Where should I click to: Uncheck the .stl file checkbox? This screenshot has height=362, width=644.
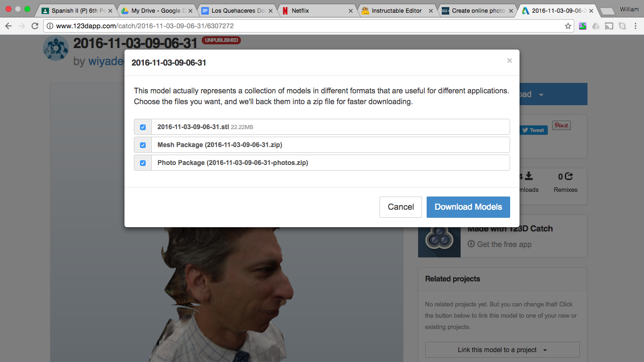click(x=143, y=127)
